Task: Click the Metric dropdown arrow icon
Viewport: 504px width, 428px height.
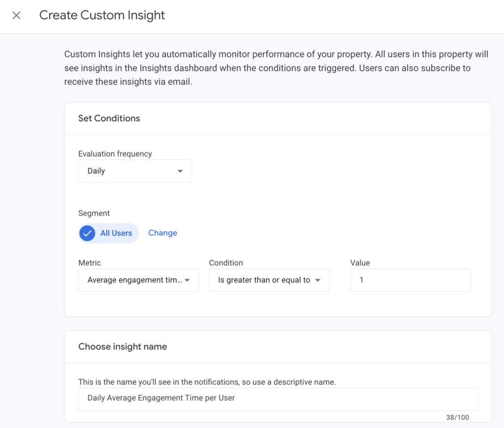Action: 188,280
